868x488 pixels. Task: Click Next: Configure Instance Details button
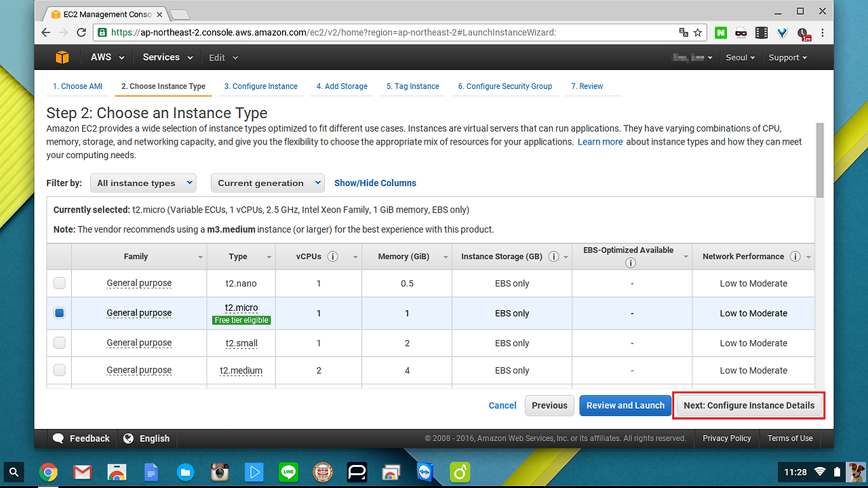click(749, 405)
